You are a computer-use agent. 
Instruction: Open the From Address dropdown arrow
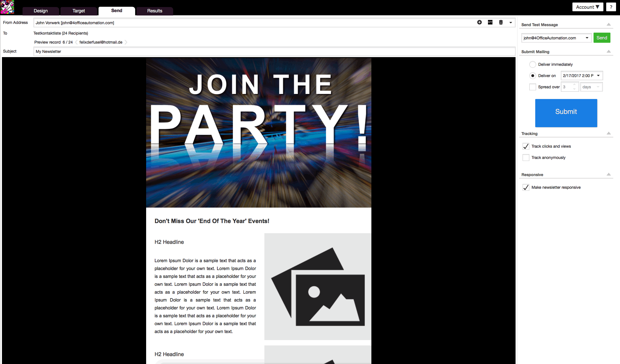coord(511,23)
